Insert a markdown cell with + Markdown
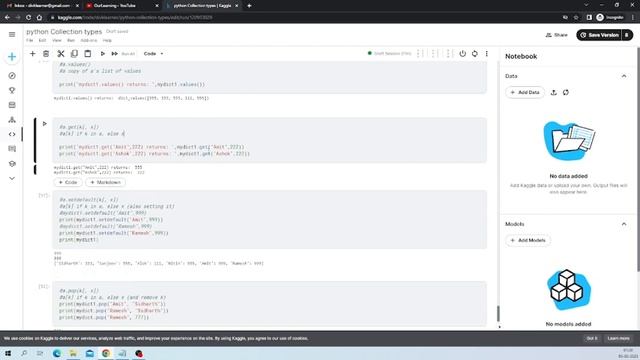This screenshot has width=640, height=360. tap(105, 182)
